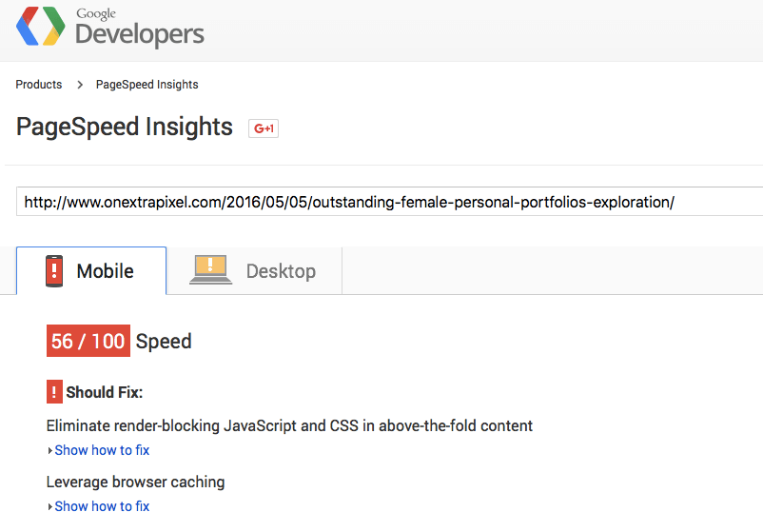763x532 pixels.
Task: Click Show how to fix under browser caching
Action: coord(102,506)
